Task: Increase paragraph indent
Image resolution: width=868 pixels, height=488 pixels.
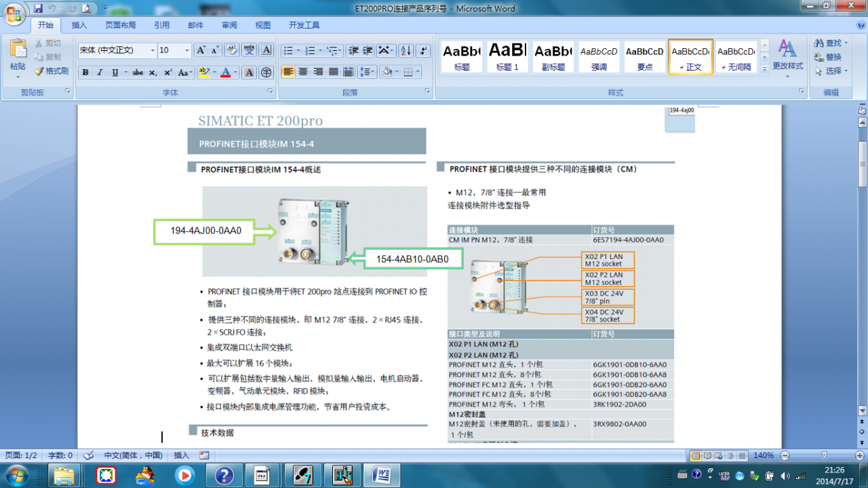Action: pos(368,50)
